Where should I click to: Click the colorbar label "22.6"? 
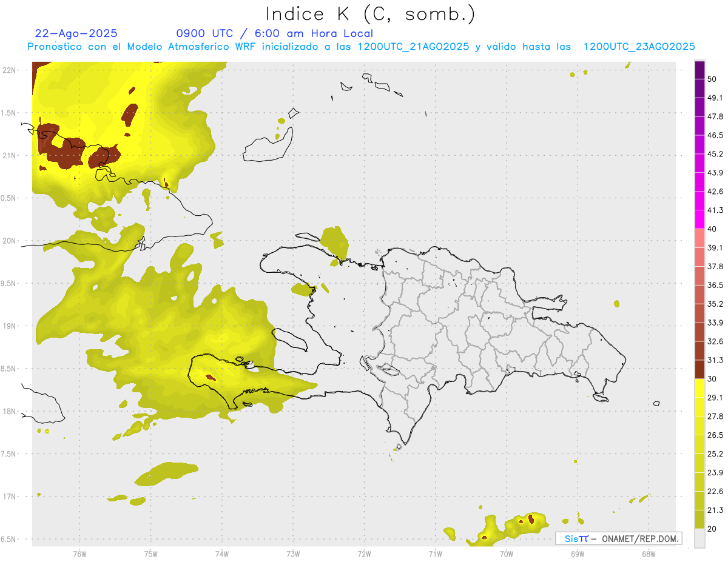(x=715, y=492)
